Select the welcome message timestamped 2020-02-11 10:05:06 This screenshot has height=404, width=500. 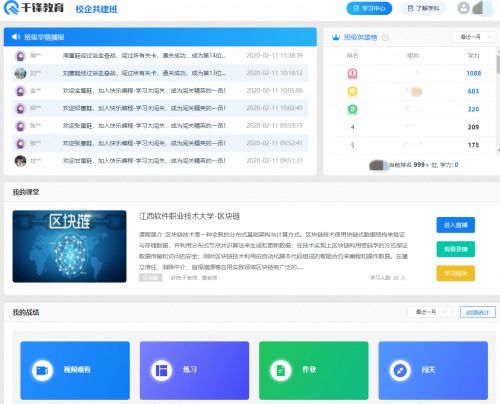160,91
